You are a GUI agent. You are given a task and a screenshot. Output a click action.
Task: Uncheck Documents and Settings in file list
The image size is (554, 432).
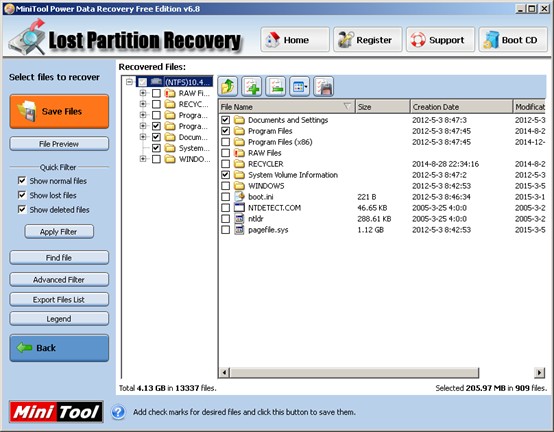point(225,120)
